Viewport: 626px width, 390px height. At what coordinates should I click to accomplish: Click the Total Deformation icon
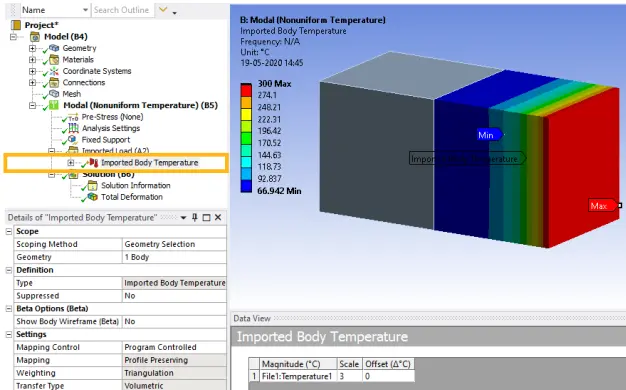(92, 197)
